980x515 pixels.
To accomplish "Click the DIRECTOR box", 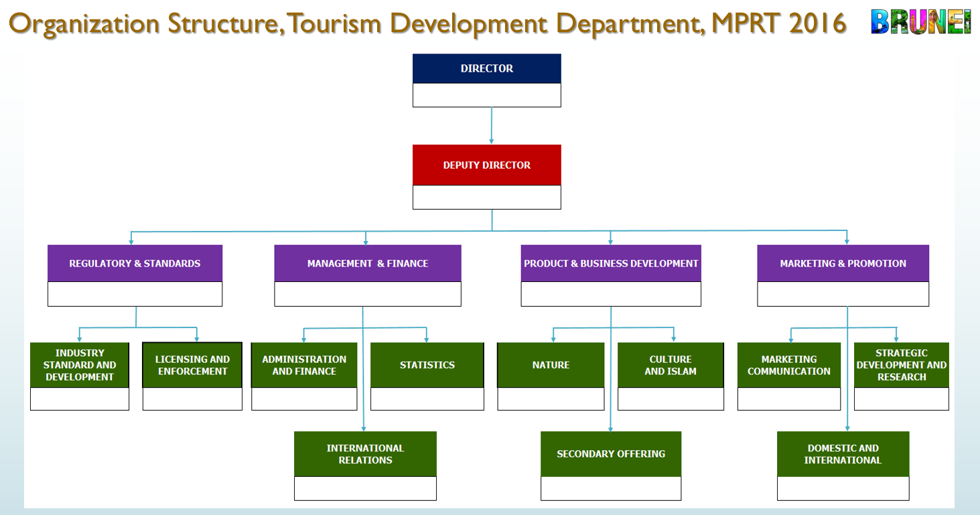I will [x=487, y=68].
